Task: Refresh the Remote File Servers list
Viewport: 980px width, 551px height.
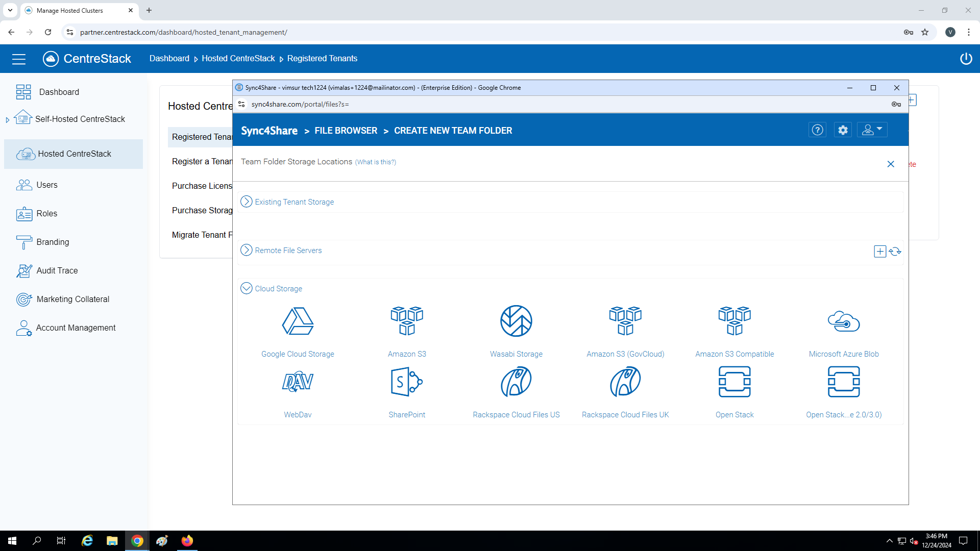Action: coord(895,252)
